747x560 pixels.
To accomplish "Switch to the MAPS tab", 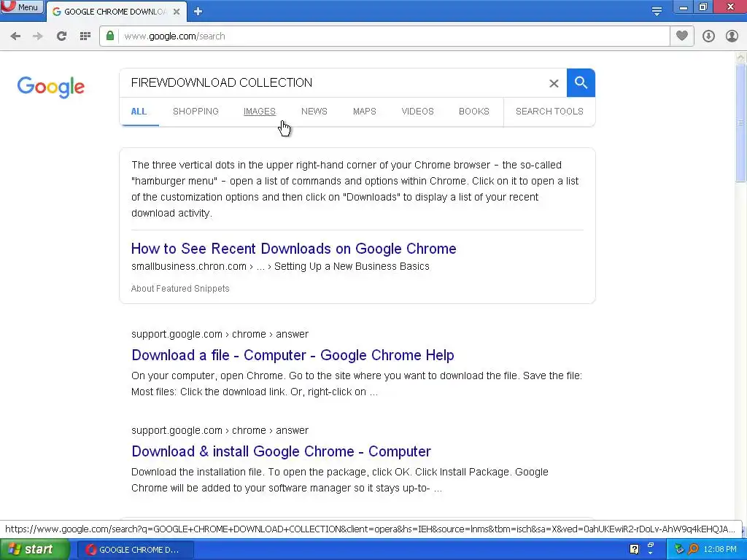I will click(365, 112).
